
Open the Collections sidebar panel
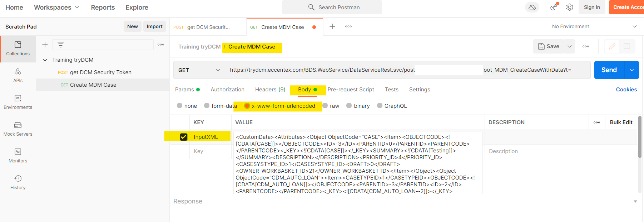[x=18, y=49]
